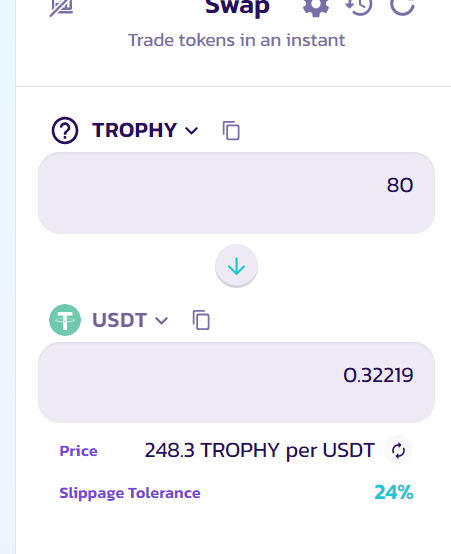Open token selector via TROPHY label
Viewport: 451px width, 554px height.
click(134, 130)
